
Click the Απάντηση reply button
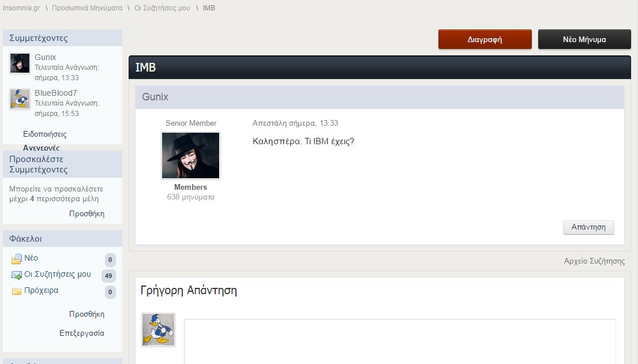(588, 227)
